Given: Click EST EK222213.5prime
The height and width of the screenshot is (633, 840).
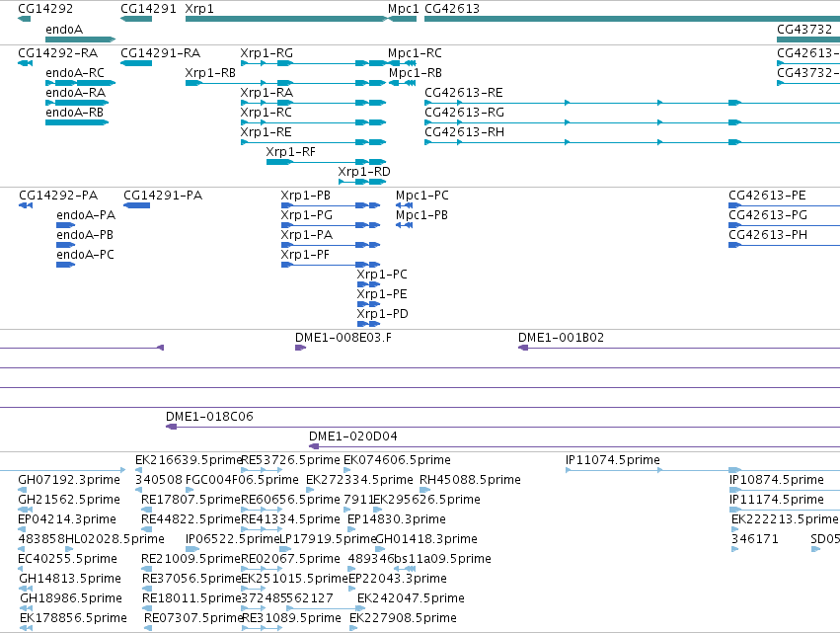Looking at the screenshot, I should point(785,519).
